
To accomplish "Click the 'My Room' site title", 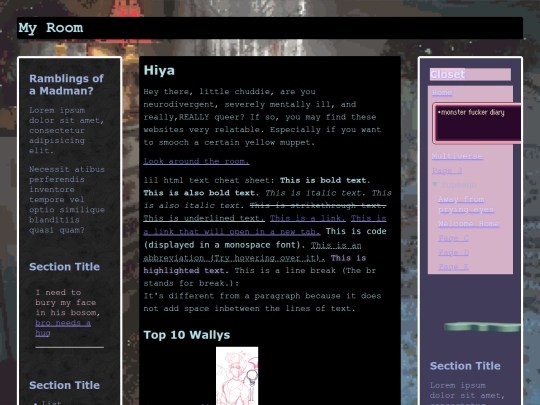I will click(51, 28).
